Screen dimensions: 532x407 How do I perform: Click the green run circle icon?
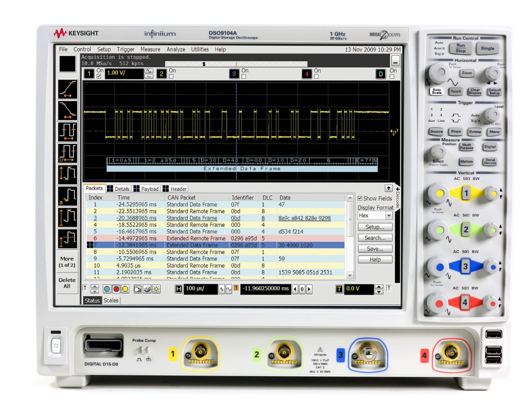click(x=107, y=289)
